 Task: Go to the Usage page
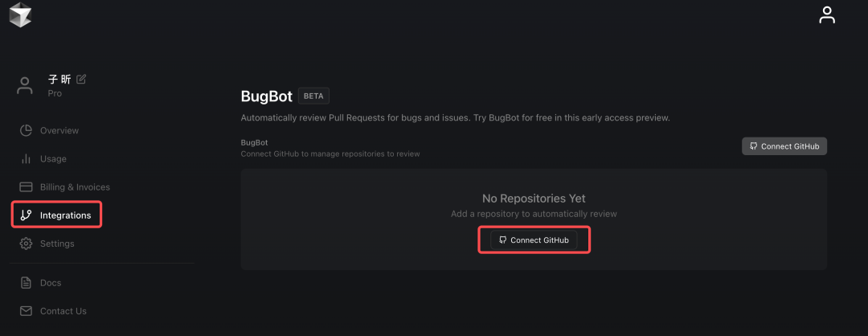(53, 158)
